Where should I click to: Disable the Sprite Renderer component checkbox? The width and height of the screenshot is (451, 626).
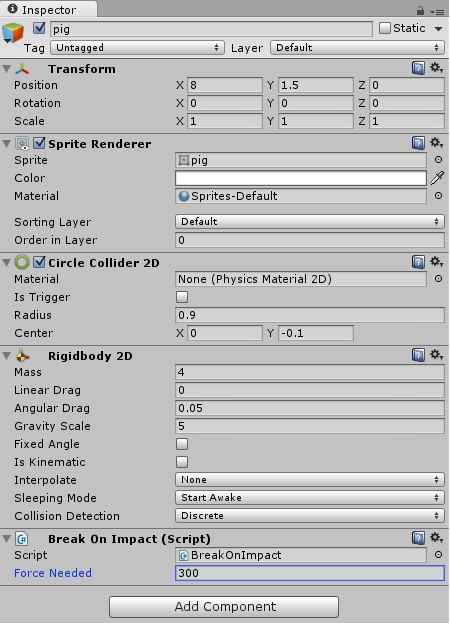(39, 143)
